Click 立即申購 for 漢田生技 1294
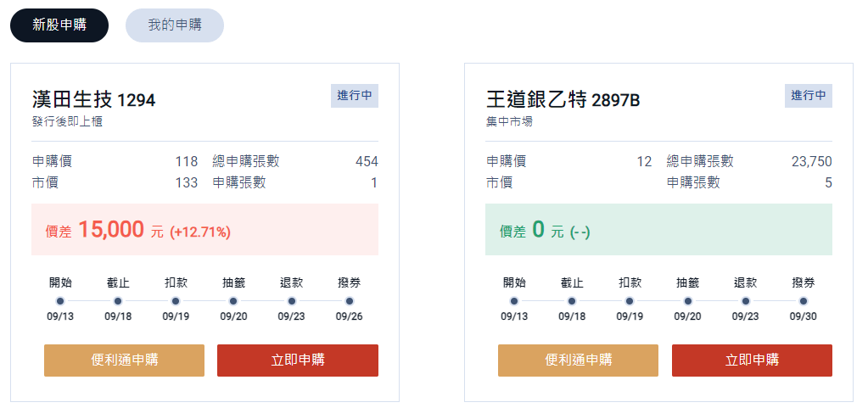The image size is (868, 408). point(298,360)
